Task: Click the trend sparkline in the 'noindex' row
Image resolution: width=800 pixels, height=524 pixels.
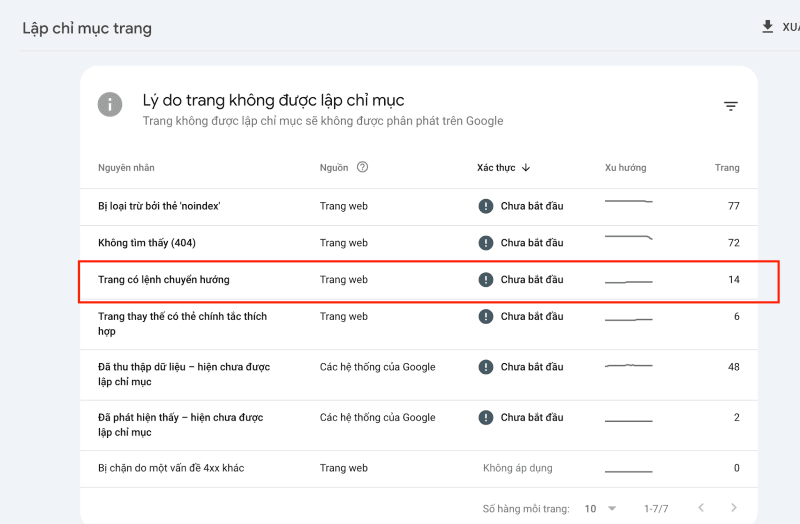Action: click(x=629, y=203)
